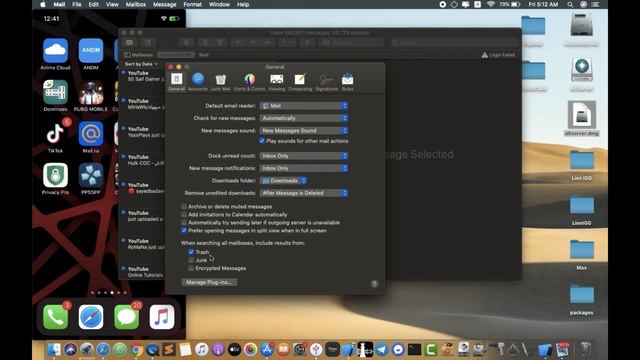640x360 pixels.
Task: Enable Archive or delete muted messages
Action: pyautogui.click(x=184, y=207)
